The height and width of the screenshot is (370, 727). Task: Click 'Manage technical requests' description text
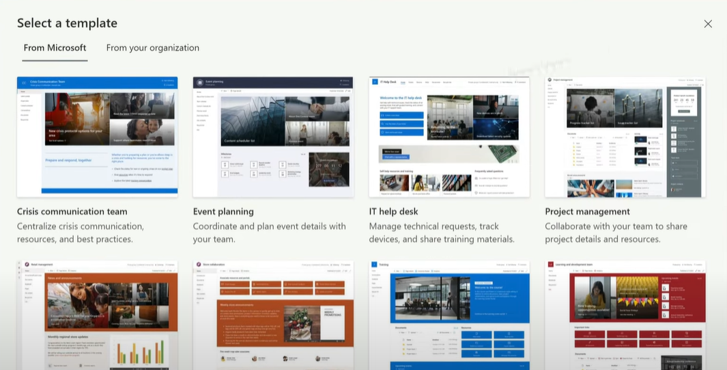[442, 233]
